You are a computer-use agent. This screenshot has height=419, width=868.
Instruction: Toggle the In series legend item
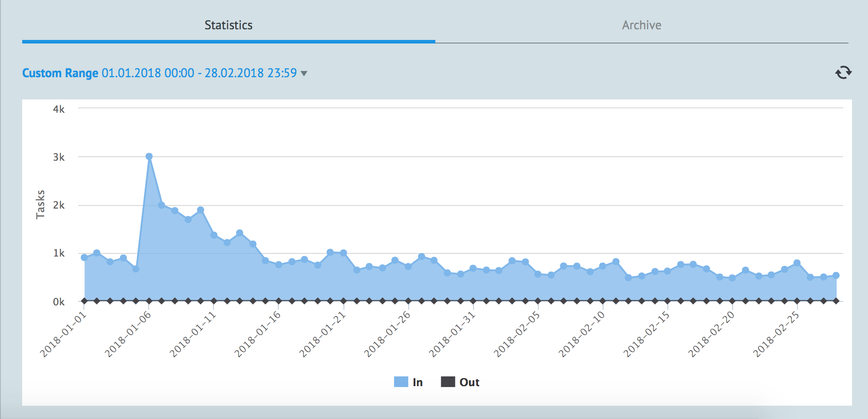[x=408, y=382]
